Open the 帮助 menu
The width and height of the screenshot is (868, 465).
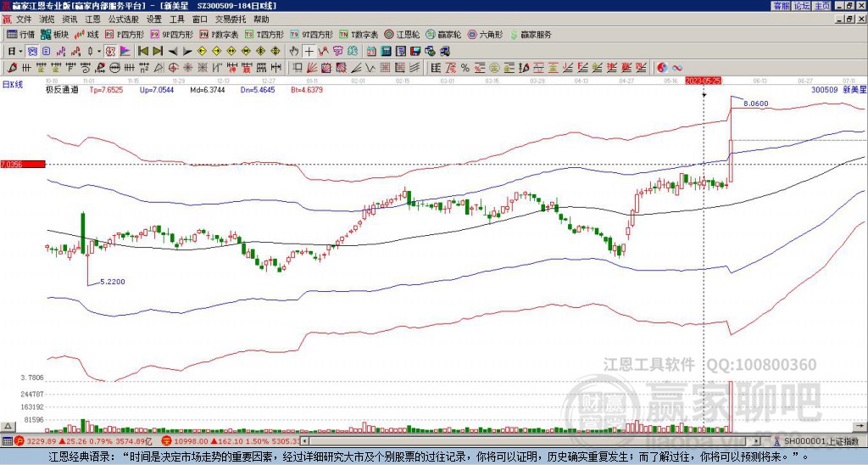click(261, 20)
